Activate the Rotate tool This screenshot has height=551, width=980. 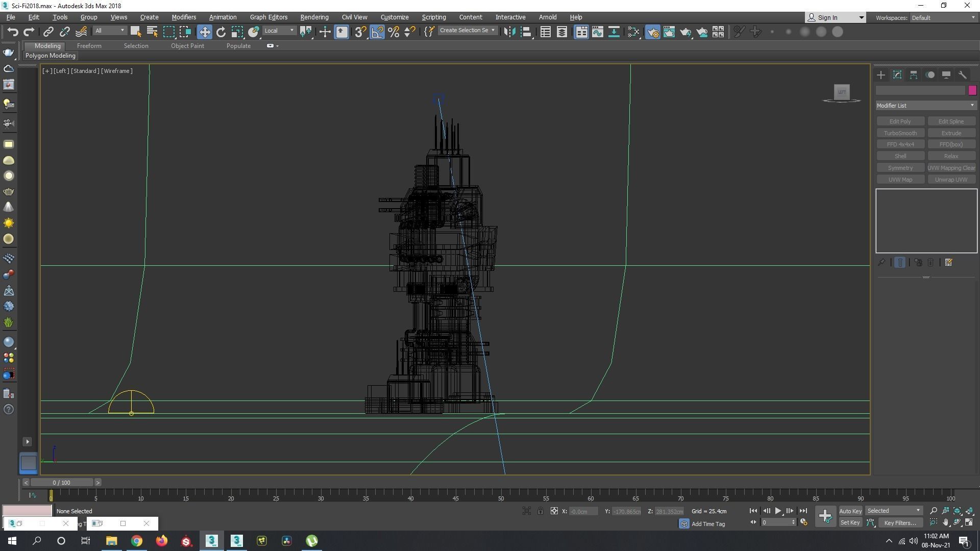tap(220, 32)
